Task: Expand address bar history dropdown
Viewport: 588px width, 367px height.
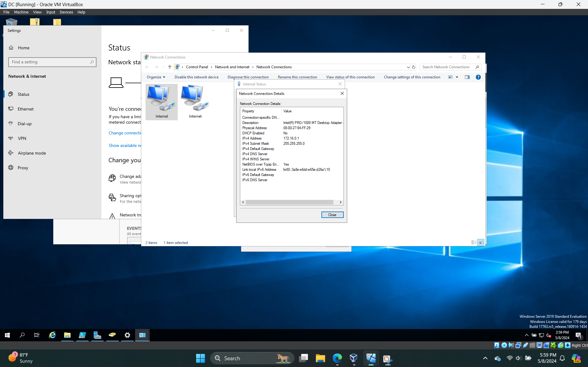Action: [x=408, y=67]
